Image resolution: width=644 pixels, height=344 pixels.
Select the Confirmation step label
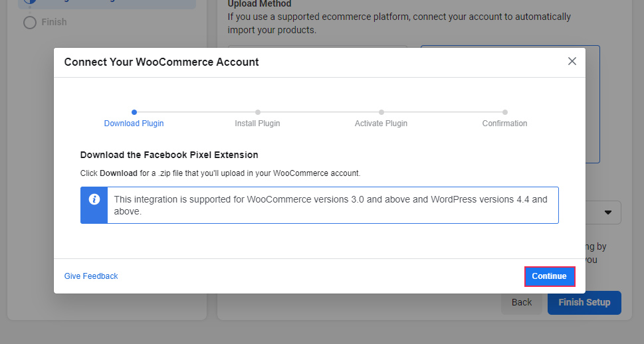point(505,124)
